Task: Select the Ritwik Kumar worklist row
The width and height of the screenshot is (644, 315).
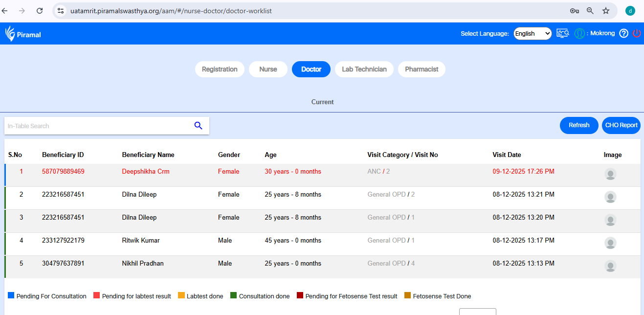Action: coord(140,241)
